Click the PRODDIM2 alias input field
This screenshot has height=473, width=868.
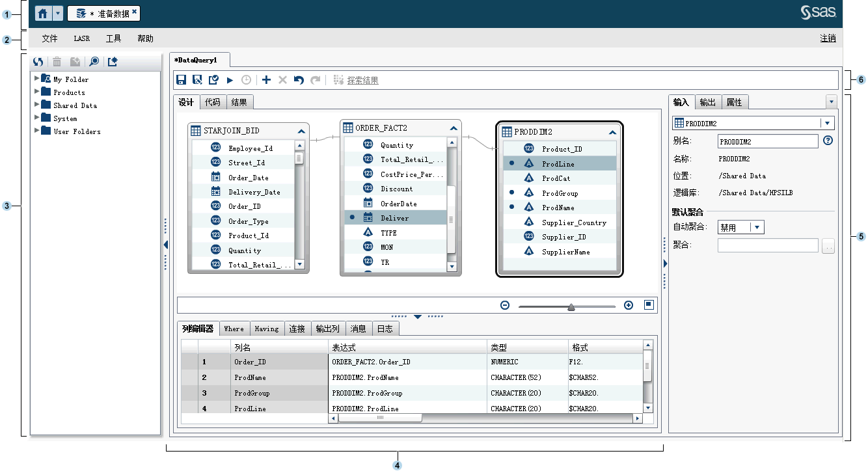[768, 141]
